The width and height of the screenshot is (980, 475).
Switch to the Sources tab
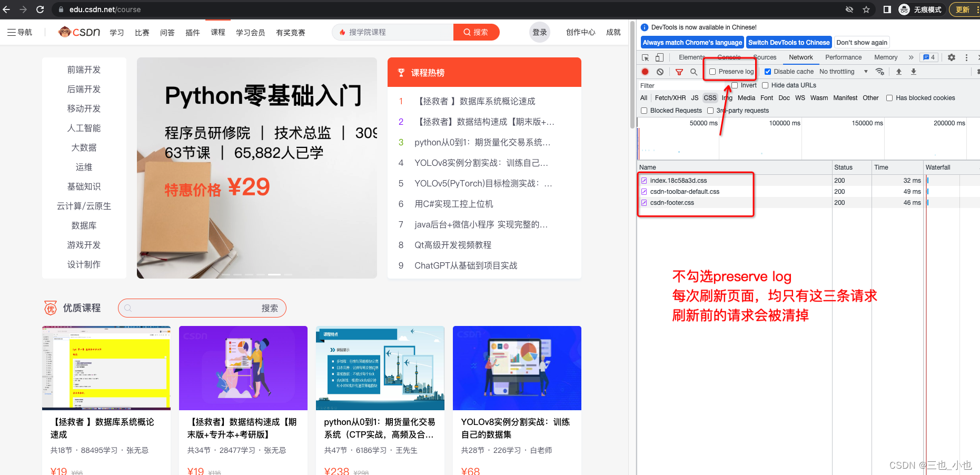coord(765,57)
